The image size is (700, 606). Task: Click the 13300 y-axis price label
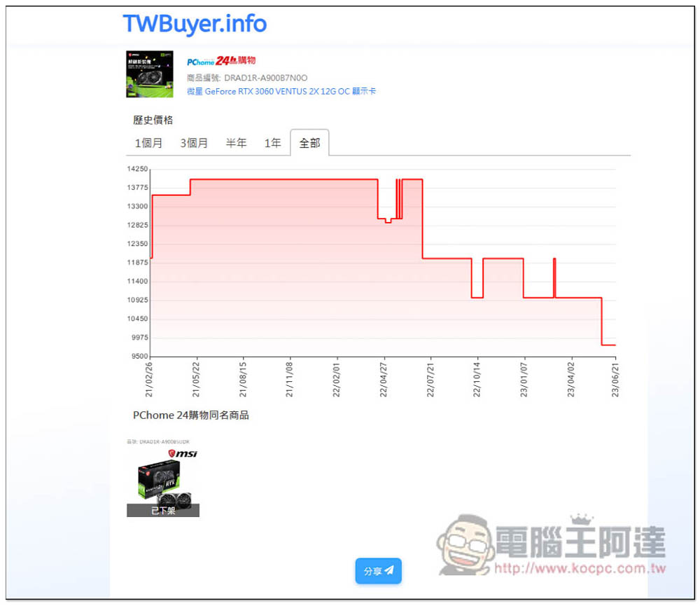(x=137, y=207)
